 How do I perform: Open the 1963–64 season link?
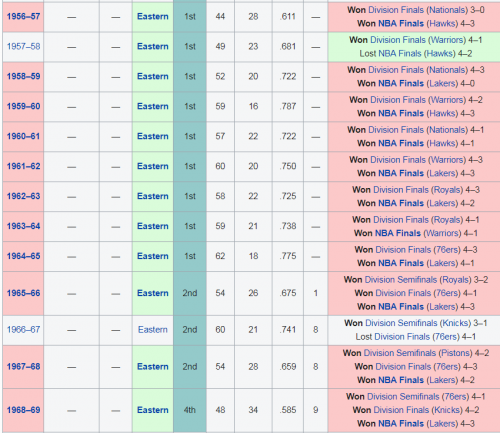(23, 226)
